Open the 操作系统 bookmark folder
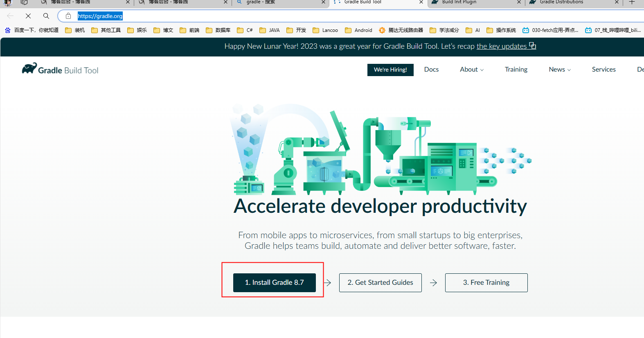This screenshot has width=644, height=338. pos(501,30)
